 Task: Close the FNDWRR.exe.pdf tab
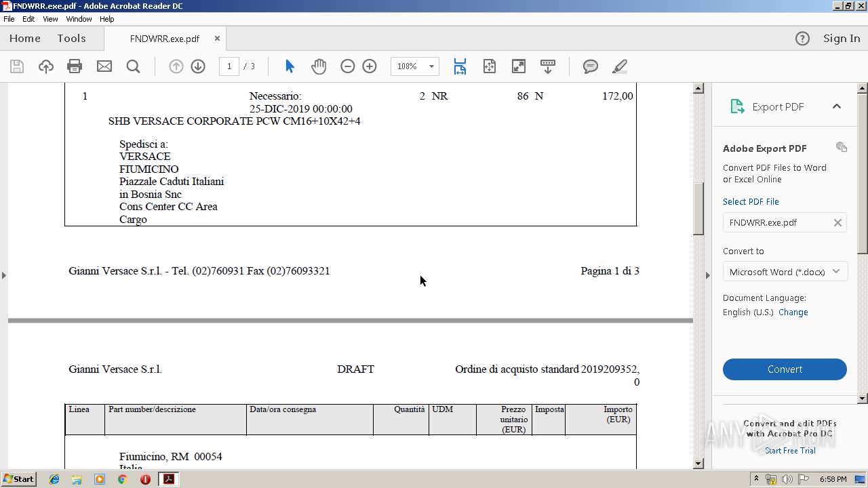click(217, 39)
